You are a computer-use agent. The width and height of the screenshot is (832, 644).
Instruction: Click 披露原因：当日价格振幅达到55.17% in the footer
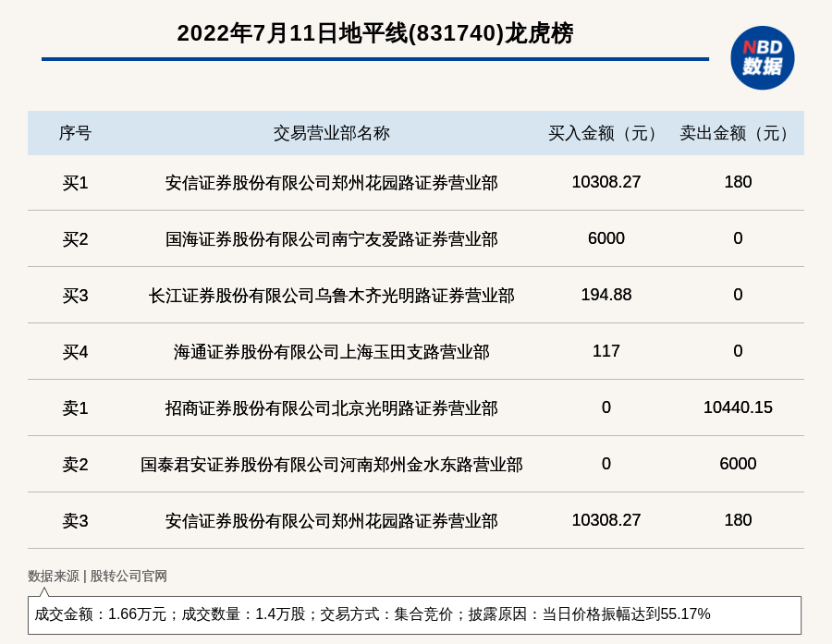(x=589, y=614)
